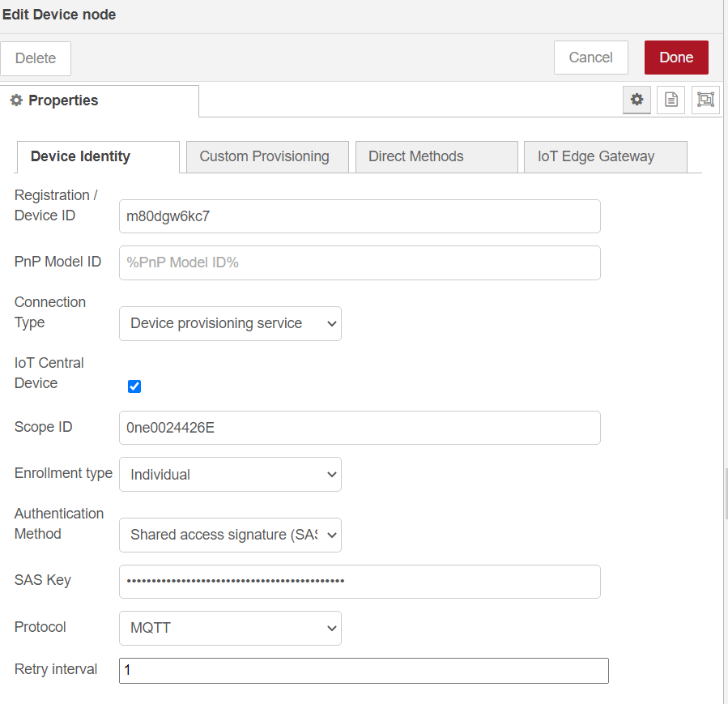Click inside the SAS Key field

click(x=360, y=582)
